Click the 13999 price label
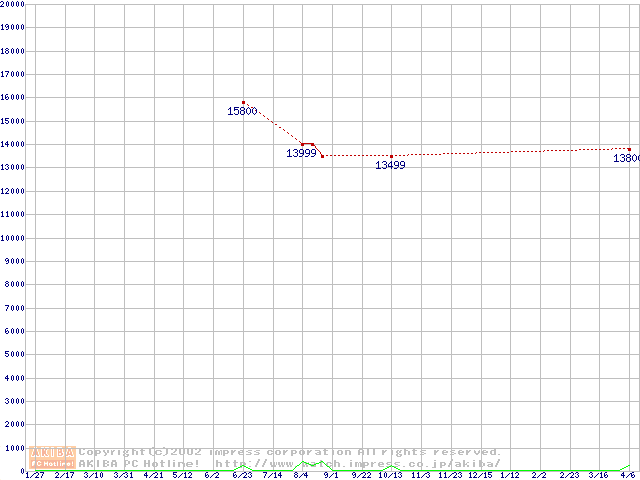This screenshot has width=640, height=480. pos(301,153)
